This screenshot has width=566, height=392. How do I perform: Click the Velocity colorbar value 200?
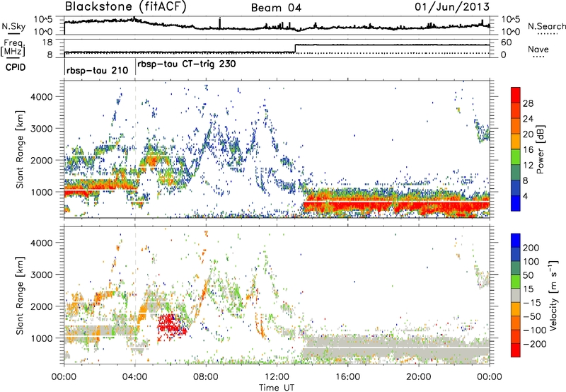tap(531, 248)
